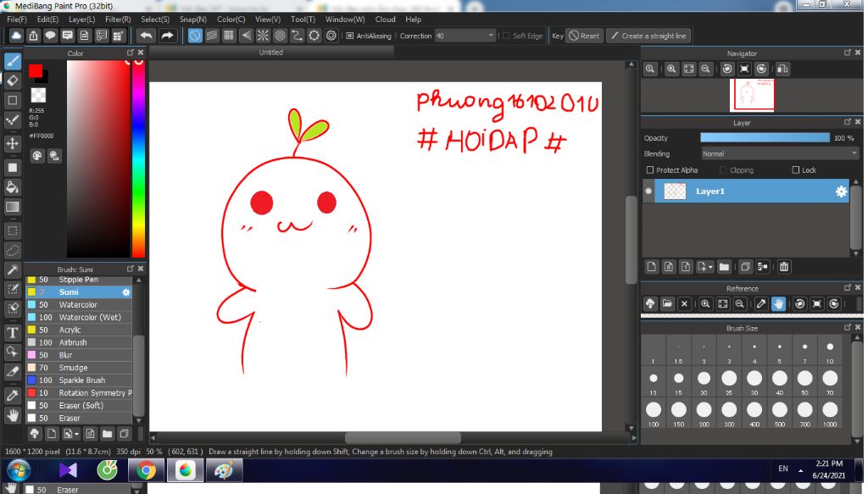Zoom in using Navigator magnifier plus

(x=671, y=69)
